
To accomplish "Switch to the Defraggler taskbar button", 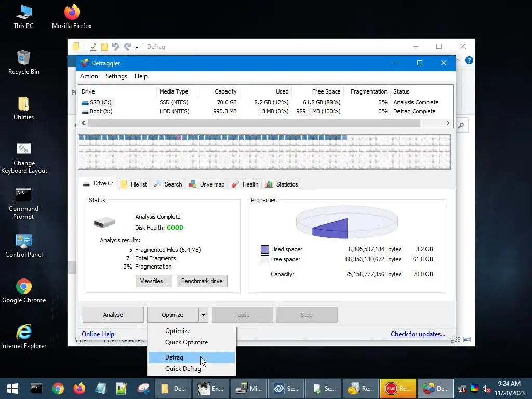I will 435,389.
